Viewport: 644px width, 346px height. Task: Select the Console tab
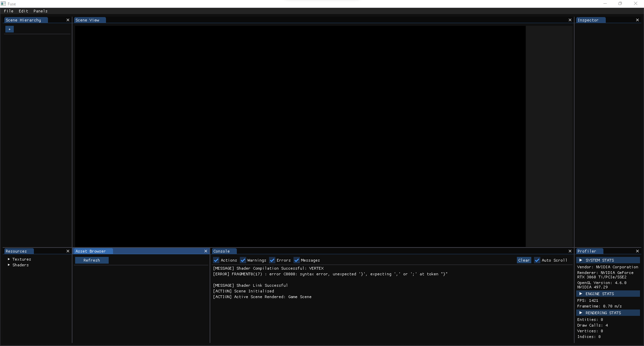tap(224, 251)
